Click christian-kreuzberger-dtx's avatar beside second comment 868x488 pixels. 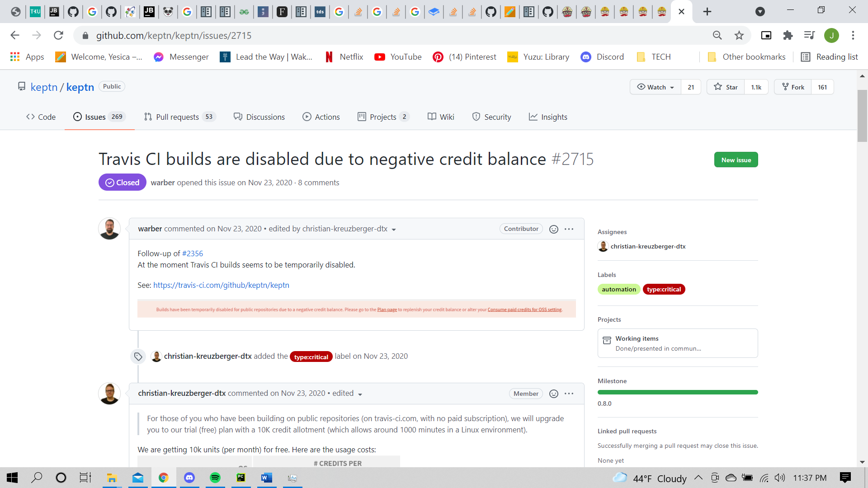109,394
